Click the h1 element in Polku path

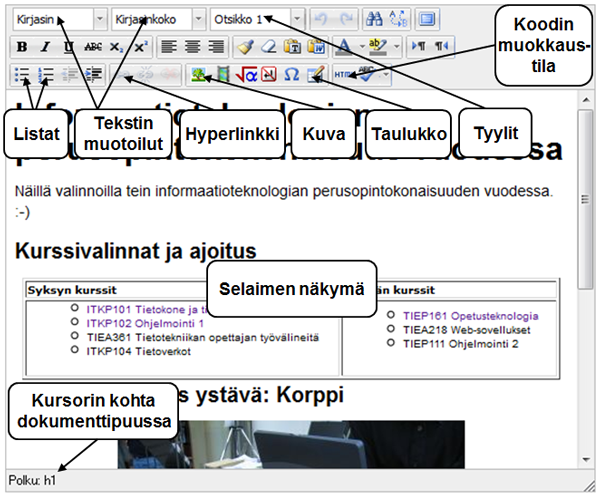click(x=50, y=480)
